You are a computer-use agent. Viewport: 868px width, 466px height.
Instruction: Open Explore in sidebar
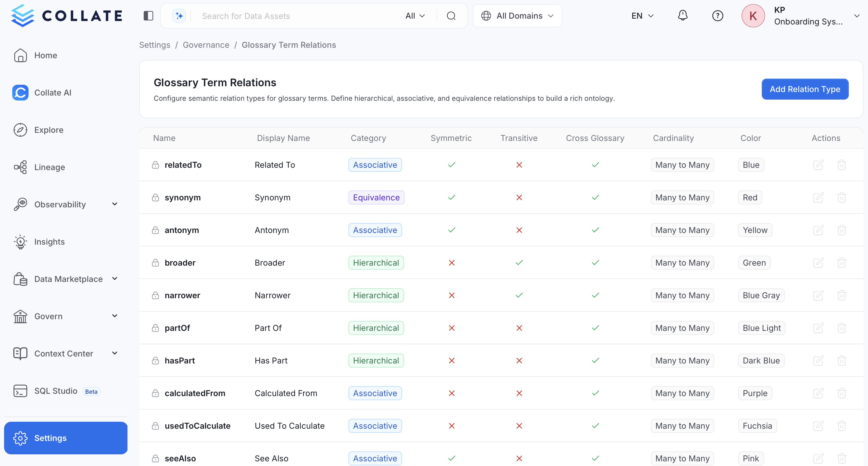click(66, 130)
